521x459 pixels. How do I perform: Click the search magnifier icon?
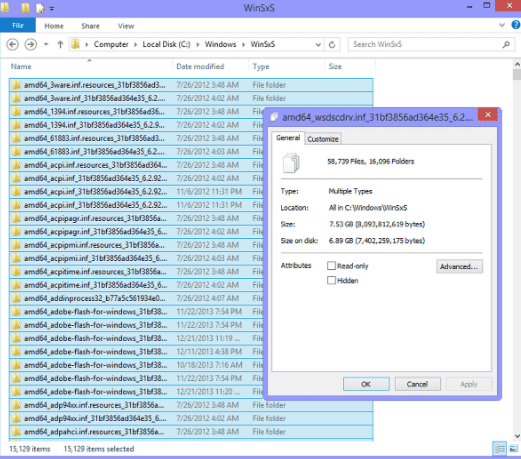coord(506,44)
